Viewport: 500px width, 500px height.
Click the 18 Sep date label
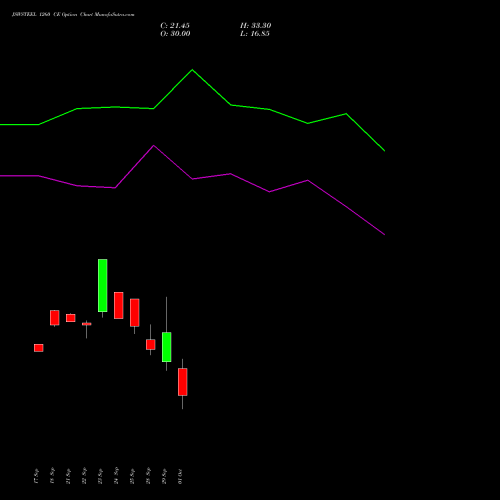coord(52,476)
